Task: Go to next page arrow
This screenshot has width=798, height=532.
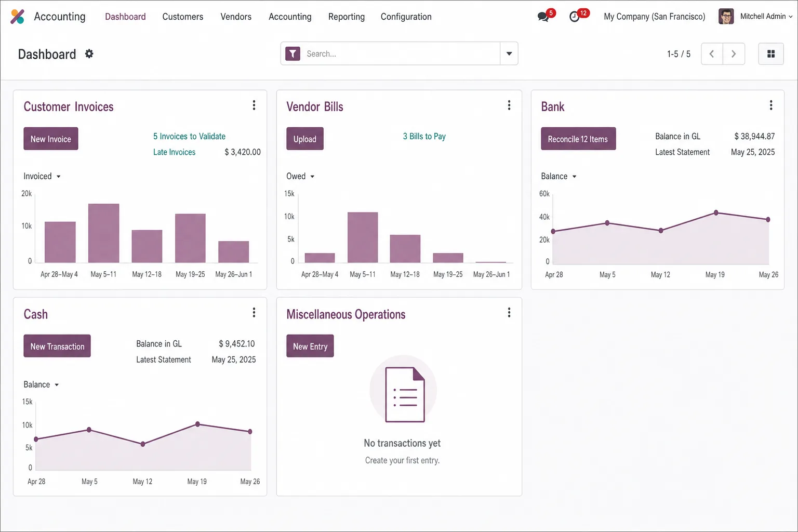Action: click(x=734, y=54)
